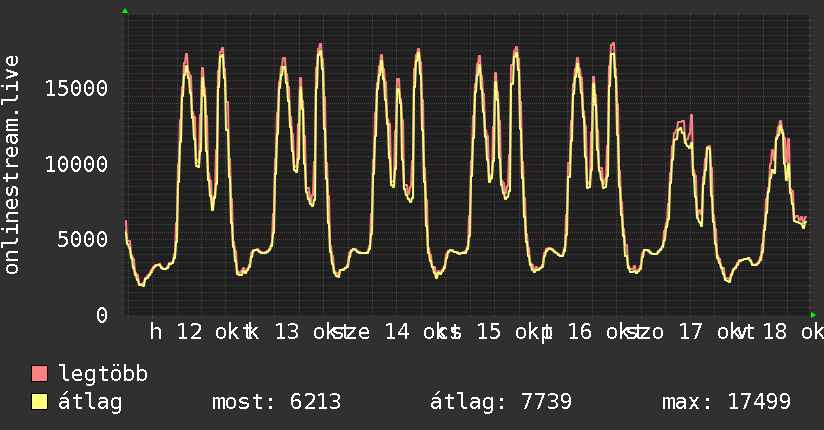Select the átlag legend label beside yellow swatch
Viewport: 824px width, 430px height.
click(90, 402)
